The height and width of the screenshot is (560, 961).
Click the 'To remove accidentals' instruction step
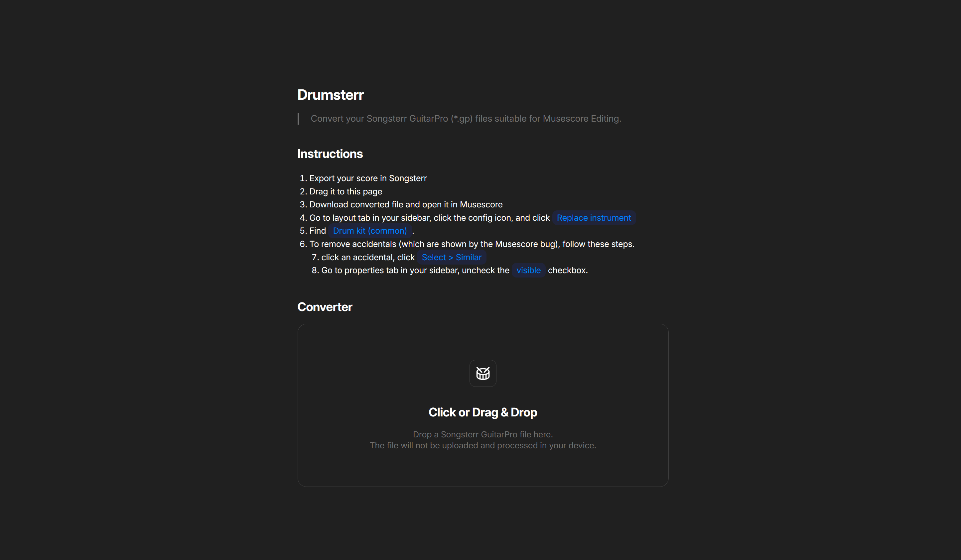coord(471,244)
